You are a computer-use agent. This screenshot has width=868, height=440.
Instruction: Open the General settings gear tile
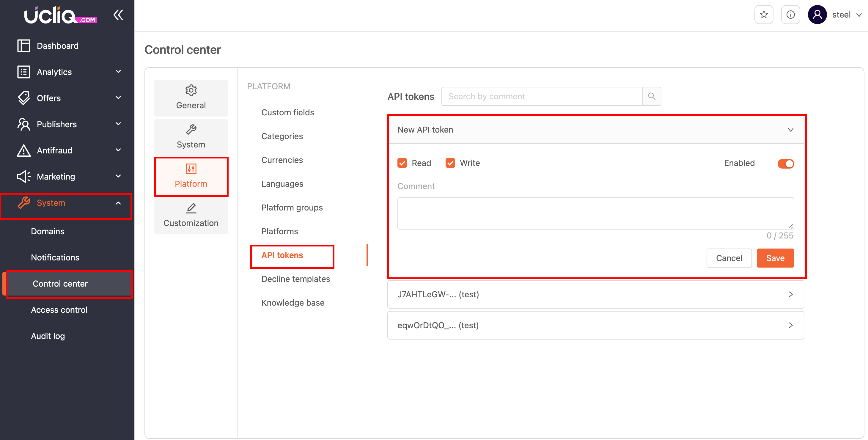pyautogui.click(x=191, y=98)
